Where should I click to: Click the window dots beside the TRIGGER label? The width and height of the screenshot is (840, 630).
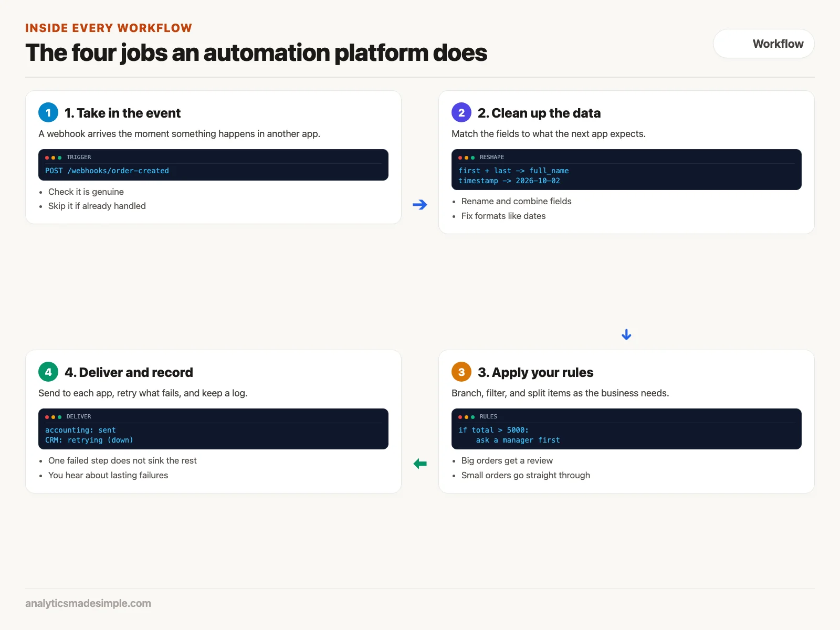click(53, 157)
